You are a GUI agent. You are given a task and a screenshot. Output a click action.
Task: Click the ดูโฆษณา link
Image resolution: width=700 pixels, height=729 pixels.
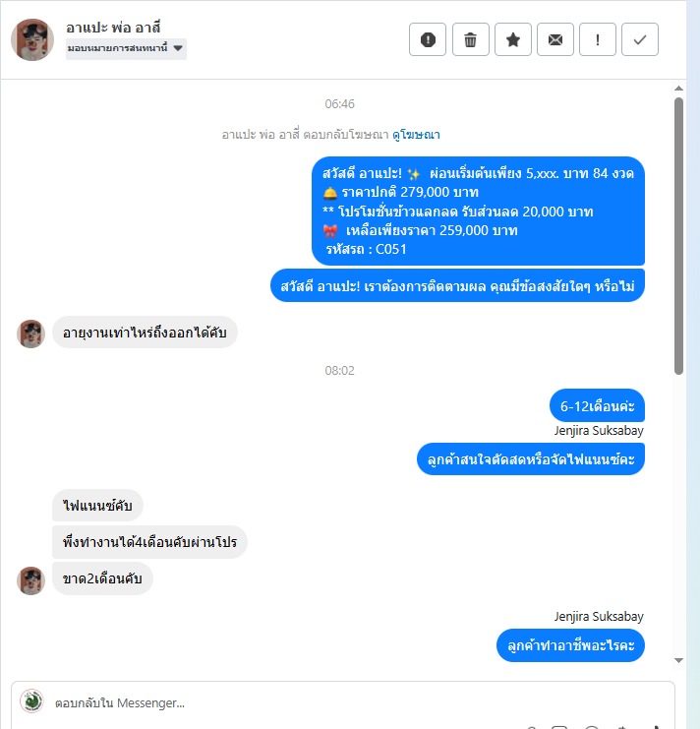coord(416,135)
